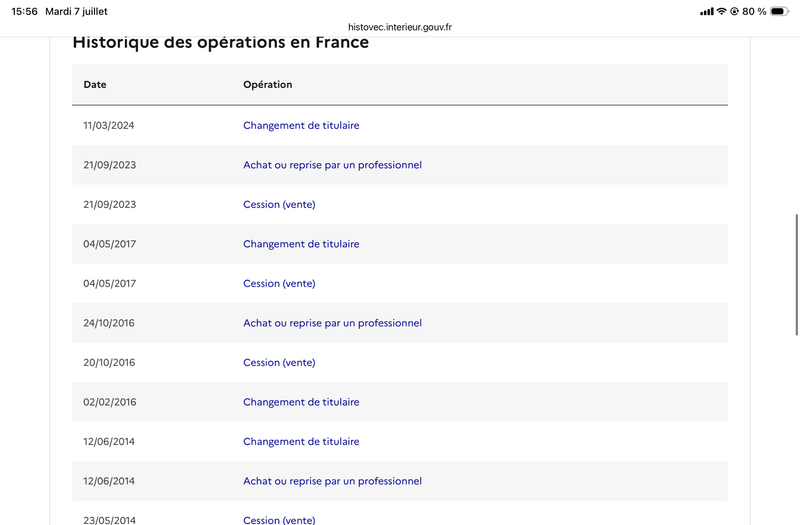Open Changement de titulaire dated 04/05/2017
This screenshot has height=525, width=800.
tap(301, 244)
